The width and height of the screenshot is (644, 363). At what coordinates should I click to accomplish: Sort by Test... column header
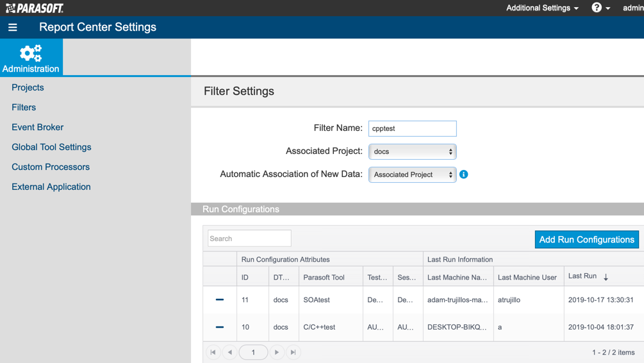pos(378,278)
